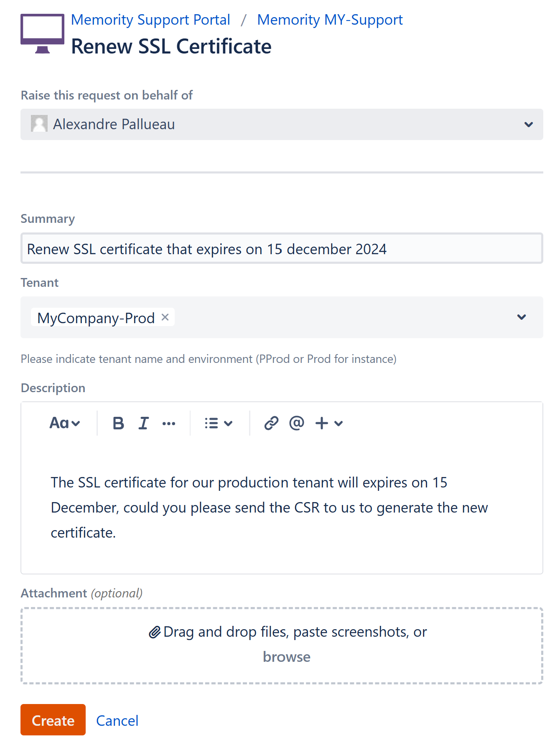Click the purple monitor portal icon
The height and width of the screenshot is (745, 560).
point(42,33)
